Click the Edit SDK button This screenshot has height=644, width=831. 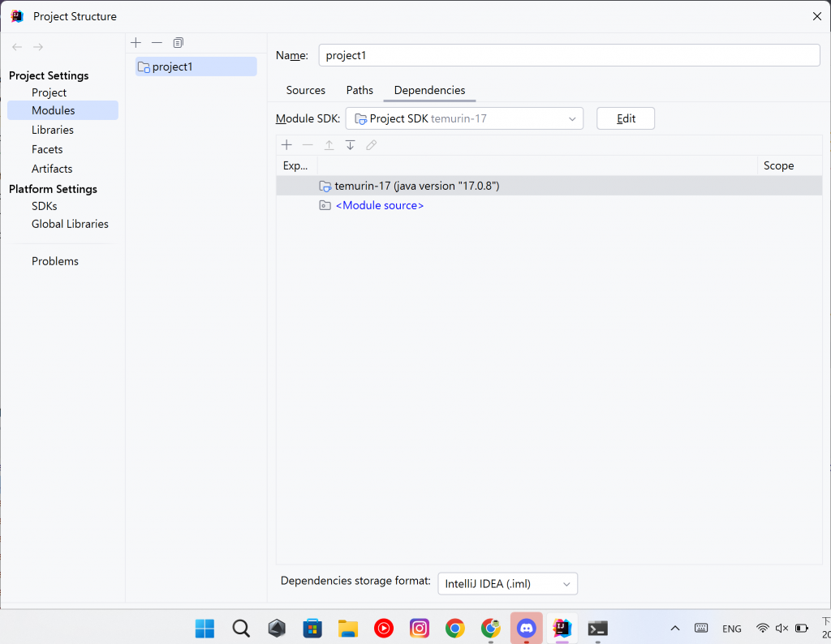(x=626, y=118)
